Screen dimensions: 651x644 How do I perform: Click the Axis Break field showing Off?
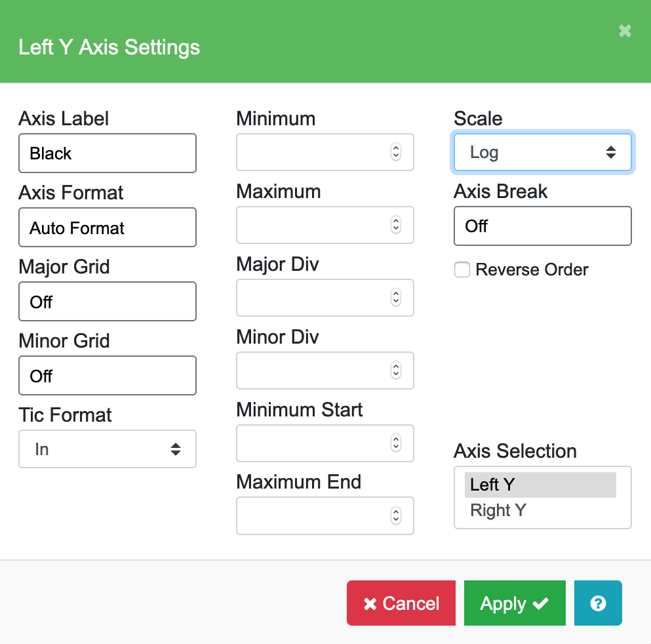coord(542,226)
